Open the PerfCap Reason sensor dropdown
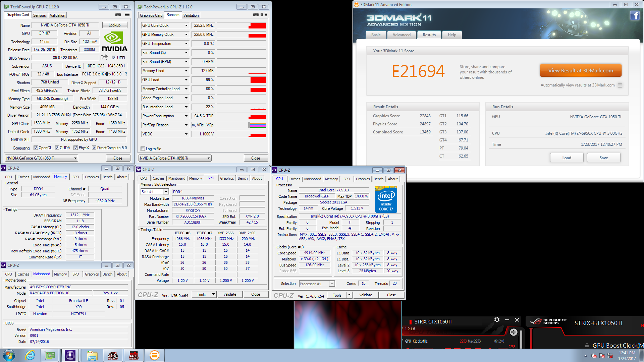Image resolution: width=644 pixels, height=362 pixels. tap(186, 125)
